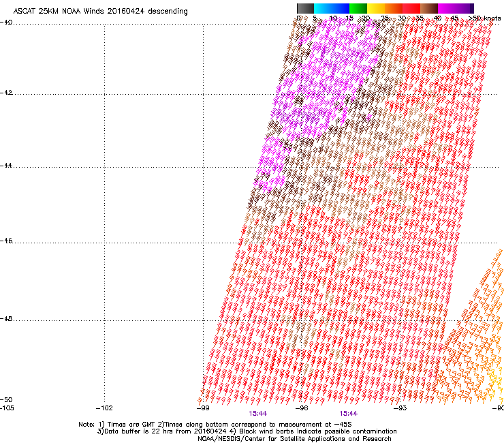This screenshot has width=504, height=443.
Task: Select the green 15-20 knots legend color
Action: 358,8
